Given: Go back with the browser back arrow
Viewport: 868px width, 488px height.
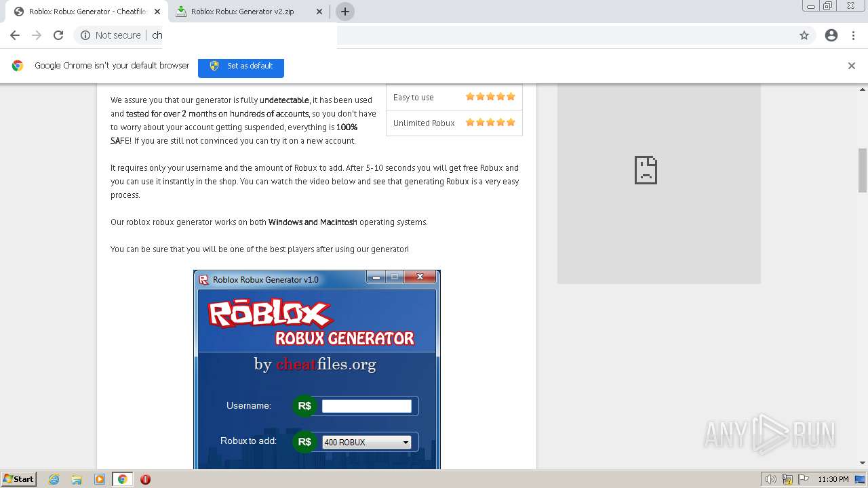Looking at the screenshot, I should (x=15, y=35).
